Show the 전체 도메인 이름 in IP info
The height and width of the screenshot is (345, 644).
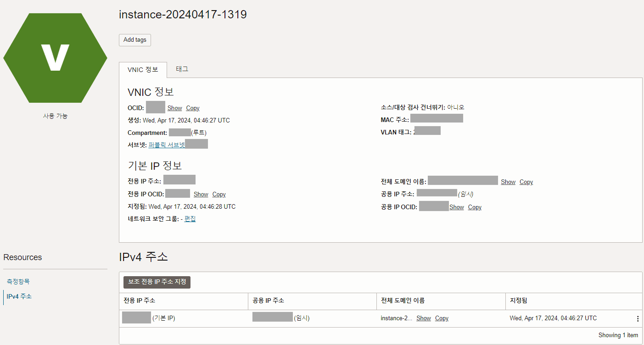pos(508,182)
